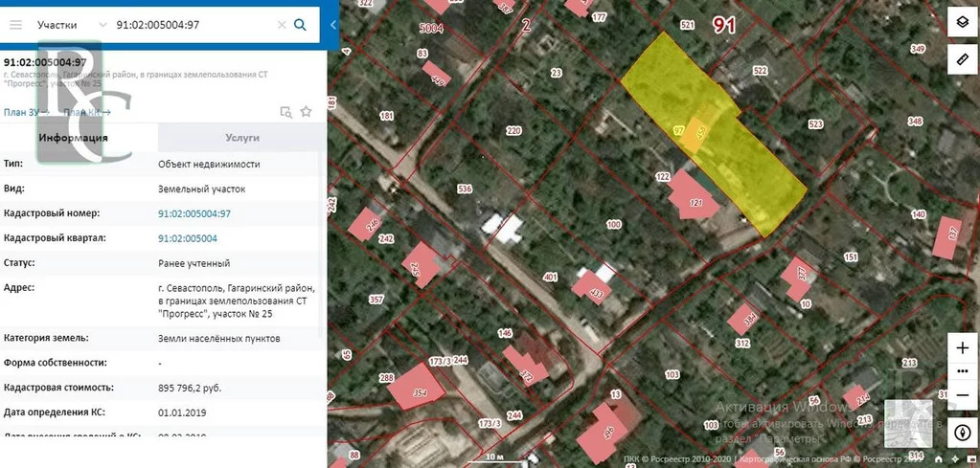Image resolution: width=980 pixels, height=468 pixels.
Task: Click the parcel labeled 220 on map
Action: click(x=513, y=130)
